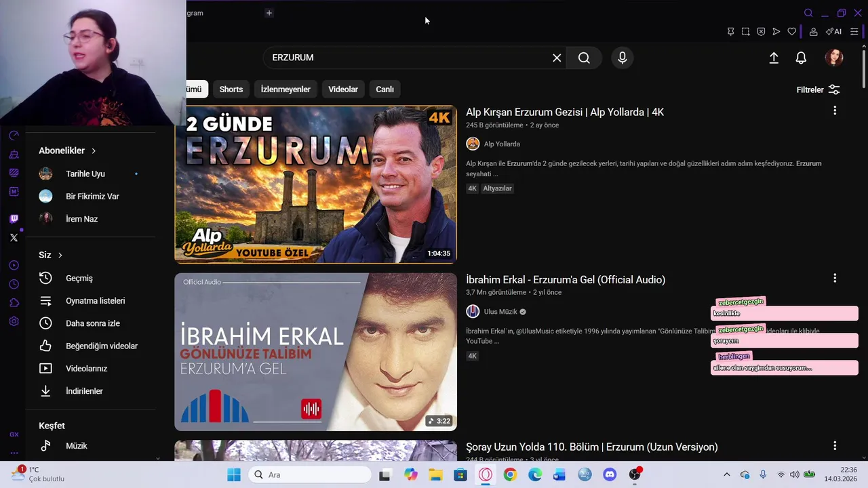
Task: Open more options for Şoray Uzun Yolda video
Action: tap(835, 445)
